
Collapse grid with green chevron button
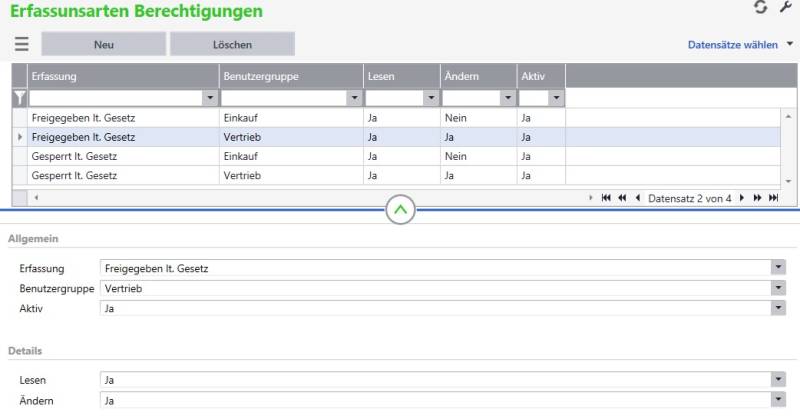point(400,211)
